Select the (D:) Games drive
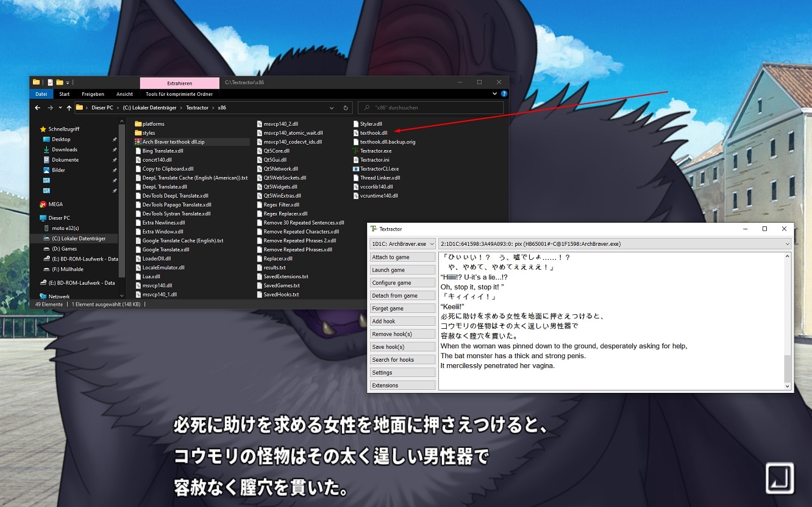The height and width of the screenshot is (507, 812). pyautogui.click(x=65, y=249)
